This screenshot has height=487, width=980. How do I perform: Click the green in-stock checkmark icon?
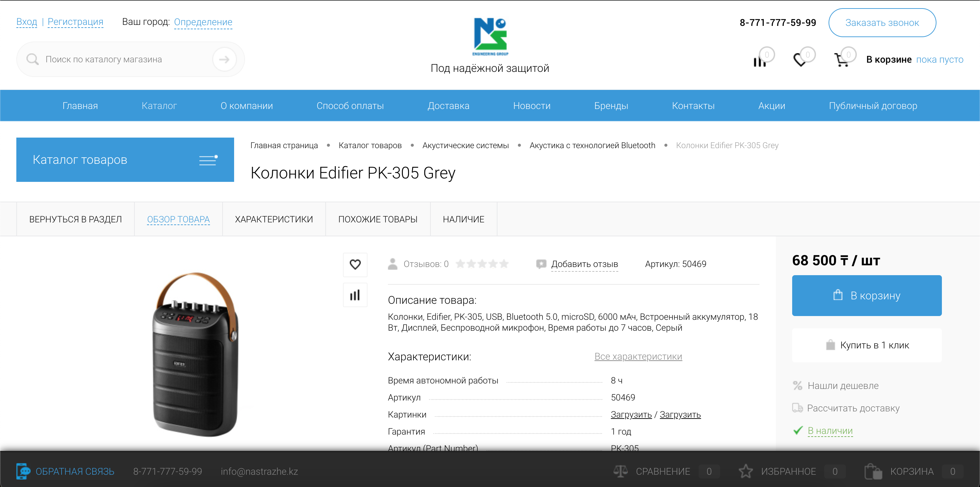(x=798, y=430)
